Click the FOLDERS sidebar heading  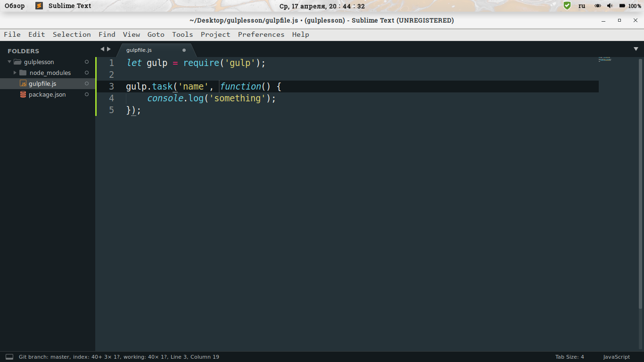pos(23,51)
